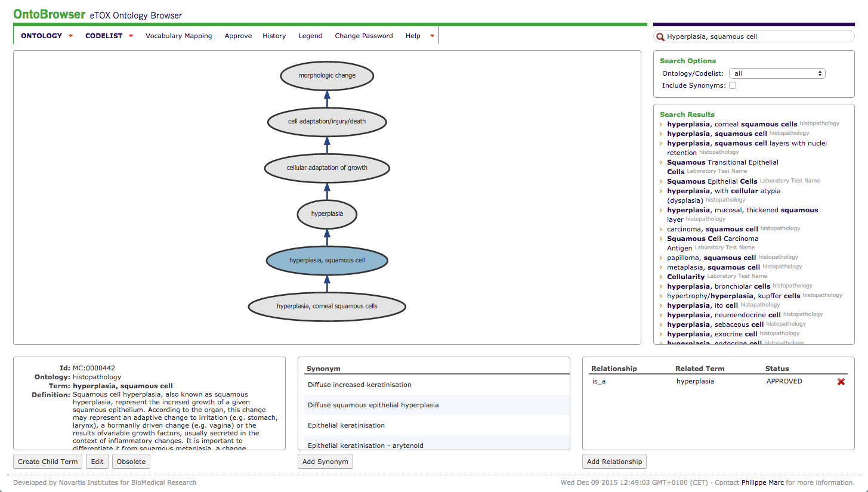The image size is (868, 492).
Task: Click the Add Synonym button
Action: point(325,462)
